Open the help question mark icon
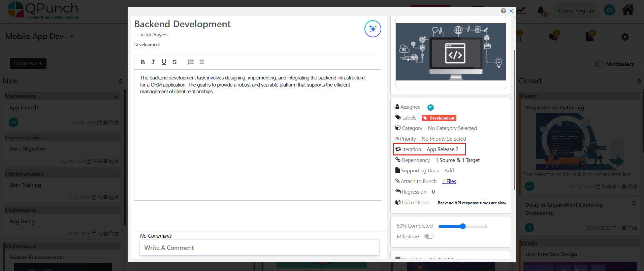This screenshot has width=644, height=271. [x=504, y=11]
